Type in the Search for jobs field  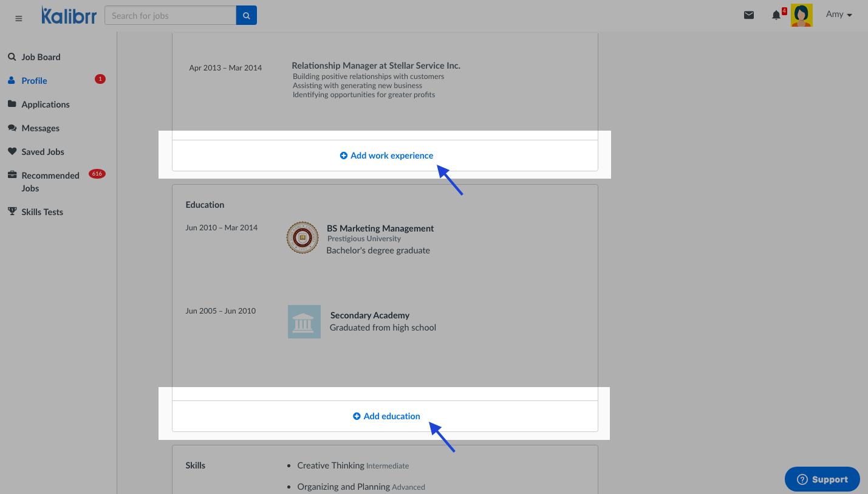(170, 16)
